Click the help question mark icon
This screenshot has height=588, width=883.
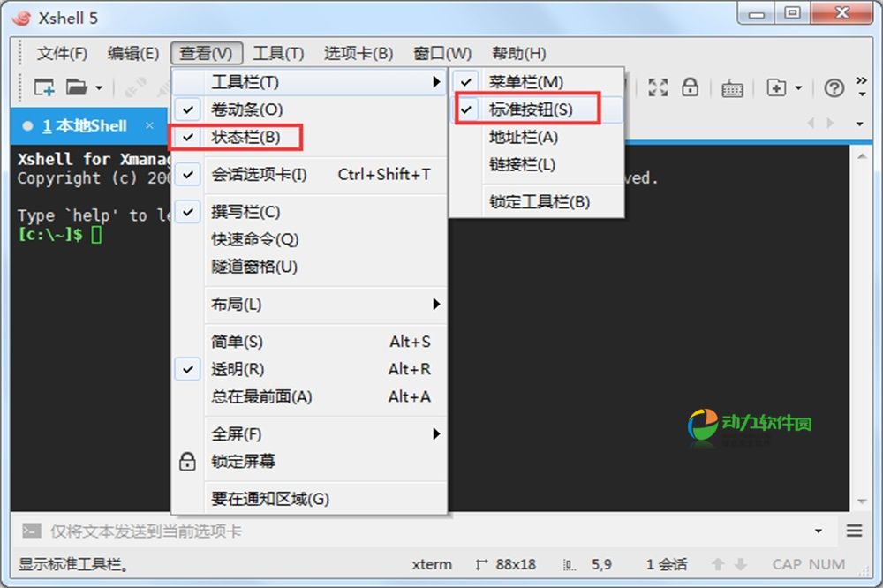834,88
